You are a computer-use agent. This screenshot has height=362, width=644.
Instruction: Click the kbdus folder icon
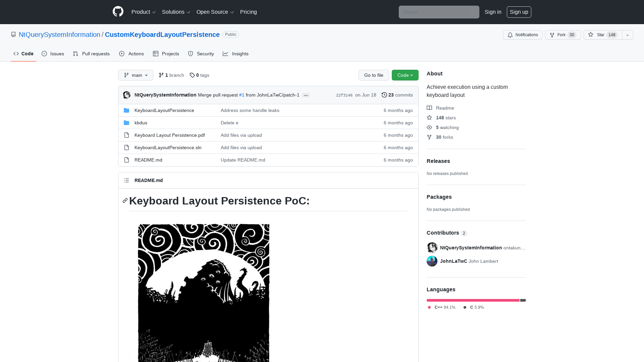pos(126,123)
